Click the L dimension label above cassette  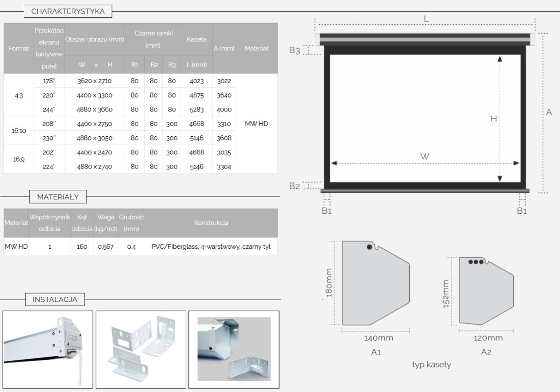(426, 19)
